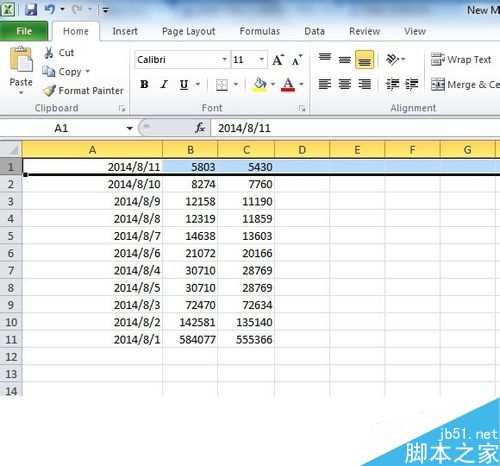Click the Save icon in quick access toolbar
Screen dimensions: 500x466
(31, 10)
